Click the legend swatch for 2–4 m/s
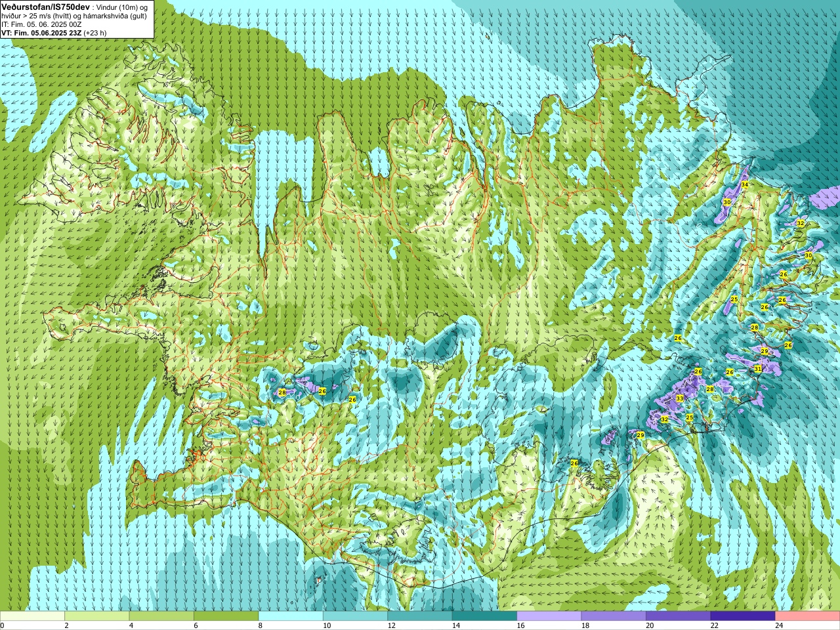The height and width of the screenshot is (630, 840). click(x=96, y=616)
